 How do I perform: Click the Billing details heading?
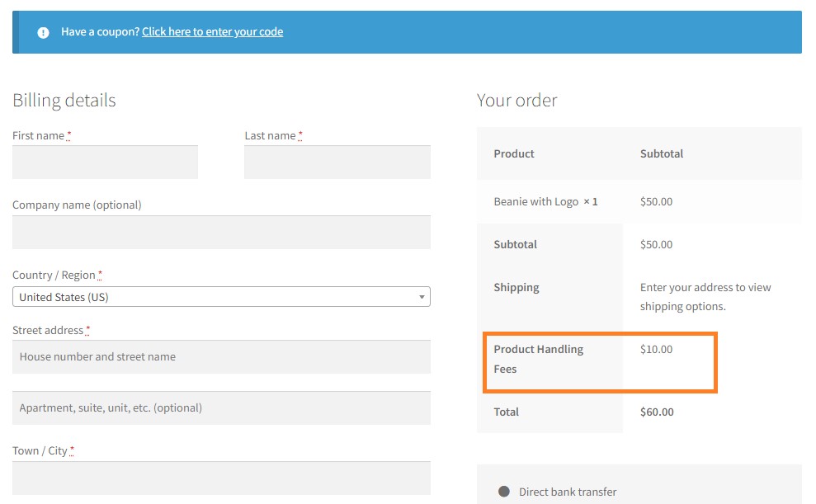64,101
